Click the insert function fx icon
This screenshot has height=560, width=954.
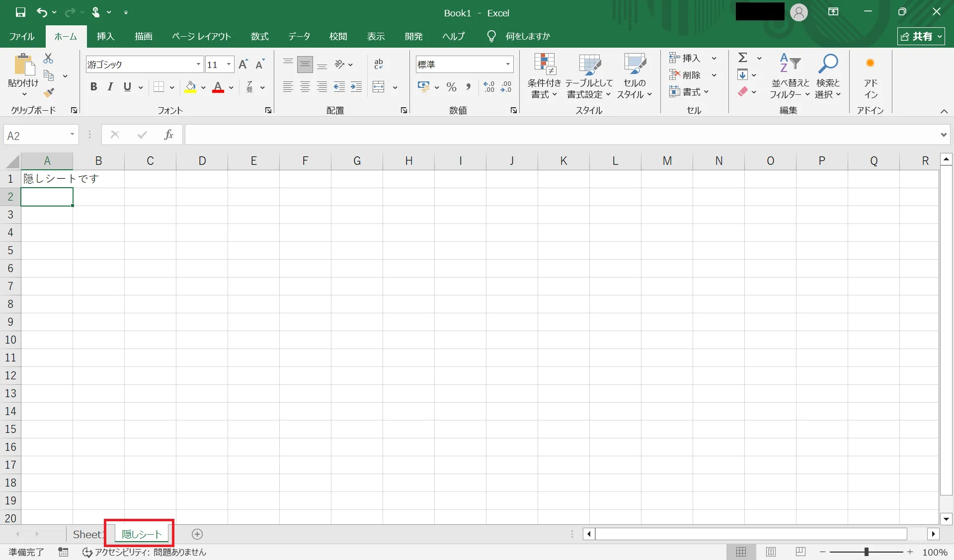pos(168,135)
